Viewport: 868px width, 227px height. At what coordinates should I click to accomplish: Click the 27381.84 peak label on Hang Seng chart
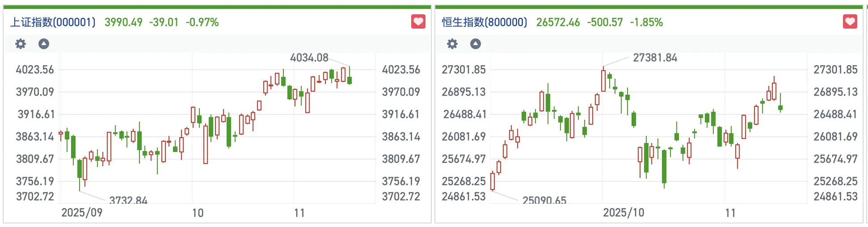click(x=655, y=58)
